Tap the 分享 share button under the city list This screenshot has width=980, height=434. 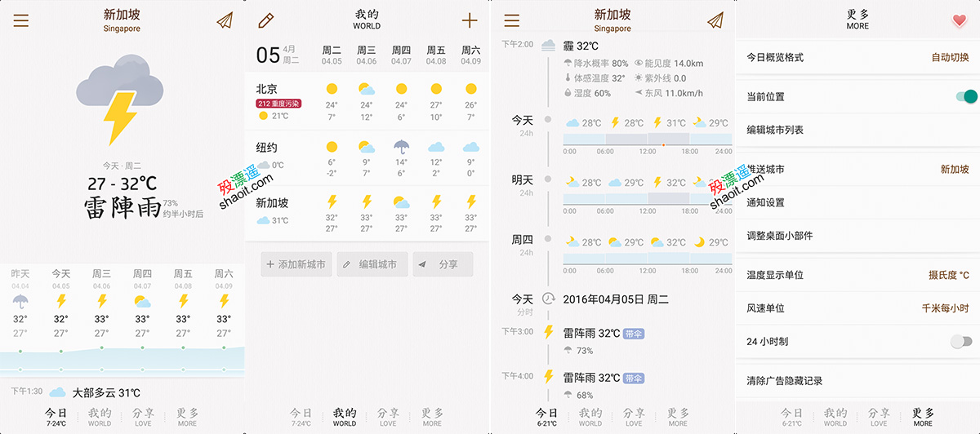[x=443, y=264]
